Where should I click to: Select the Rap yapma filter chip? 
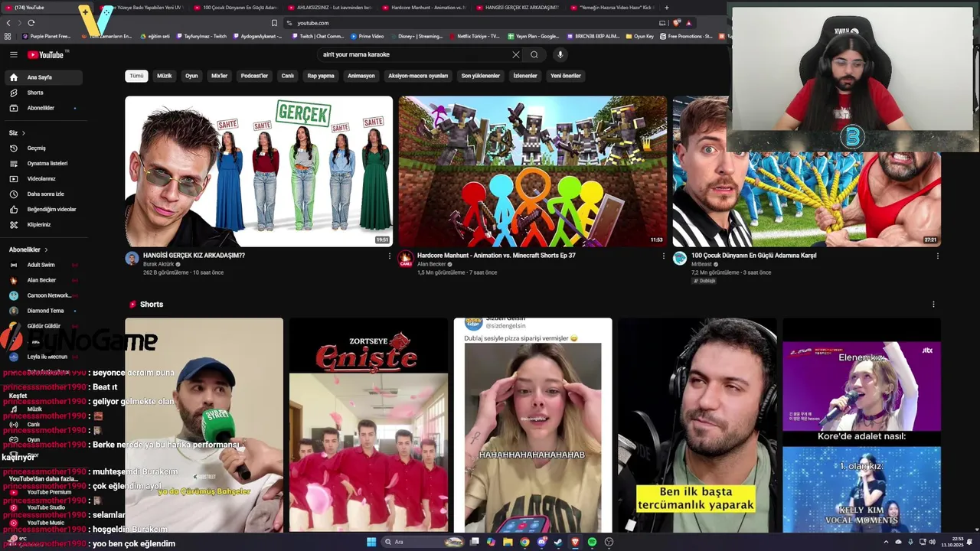(321, 76)
